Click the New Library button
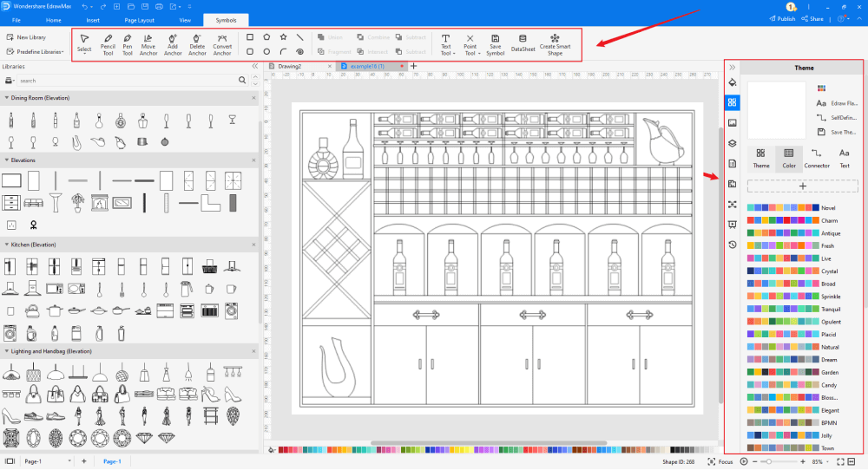The image size is (868, 470). click(26, 37)
